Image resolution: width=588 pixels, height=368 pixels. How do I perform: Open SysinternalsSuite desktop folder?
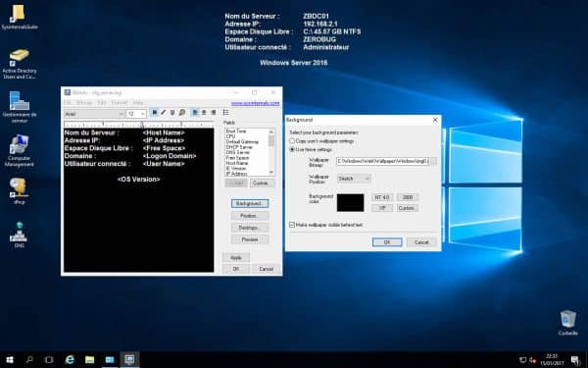(19, 18)
